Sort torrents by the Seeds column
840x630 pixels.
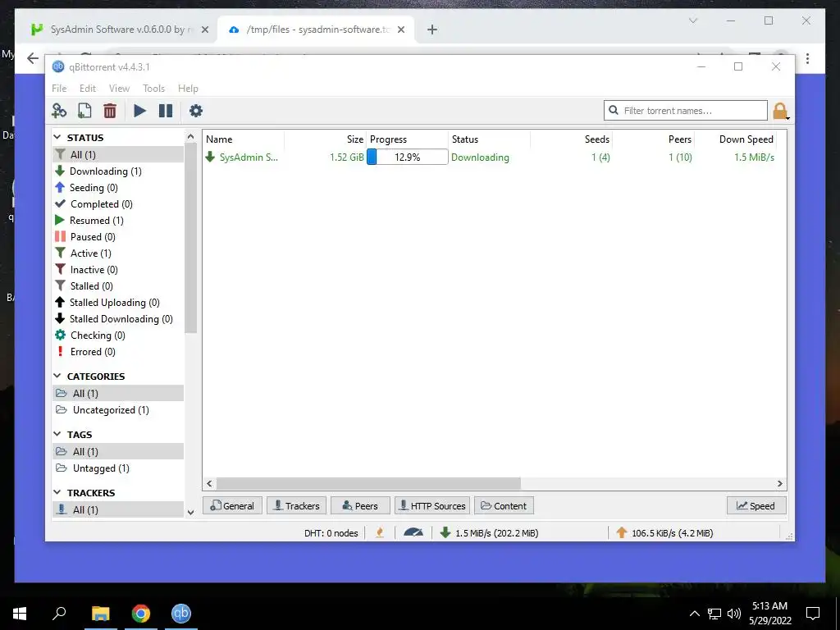coord(571,139)
